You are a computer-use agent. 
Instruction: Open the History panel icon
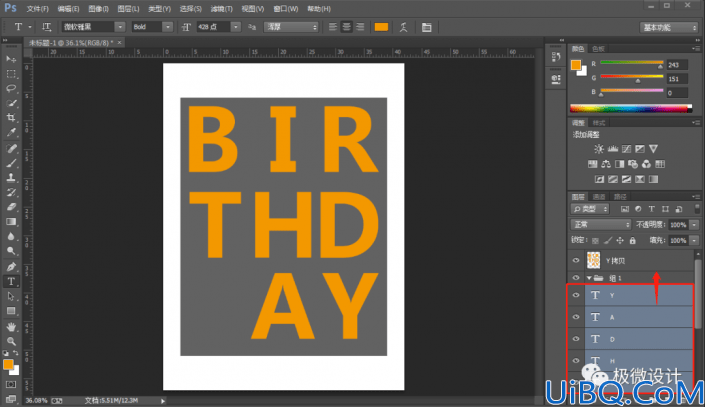556,57
